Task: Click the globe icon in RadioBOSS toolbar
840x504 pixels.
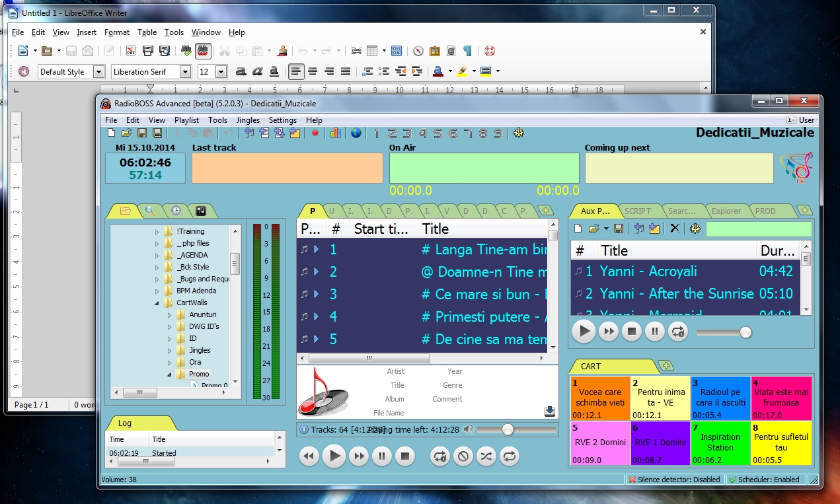Action: pos(356,133)
